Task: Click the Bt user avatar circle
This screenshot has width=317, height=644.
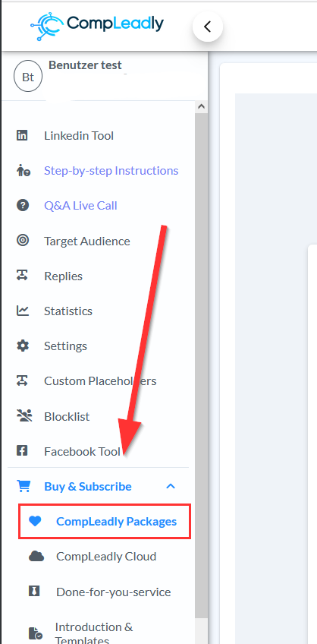Action: (x=28, y=76)
